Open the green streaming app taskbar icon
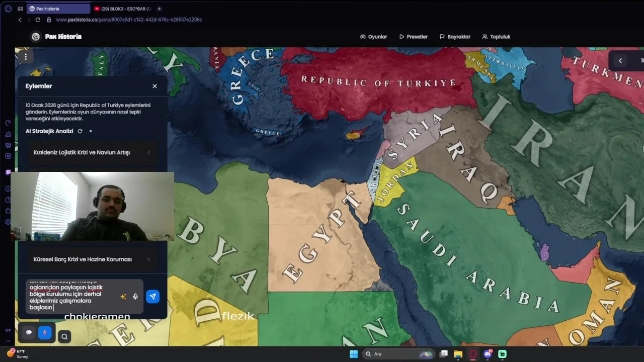This screenshot has height=362, width=644. coord(502,354)
